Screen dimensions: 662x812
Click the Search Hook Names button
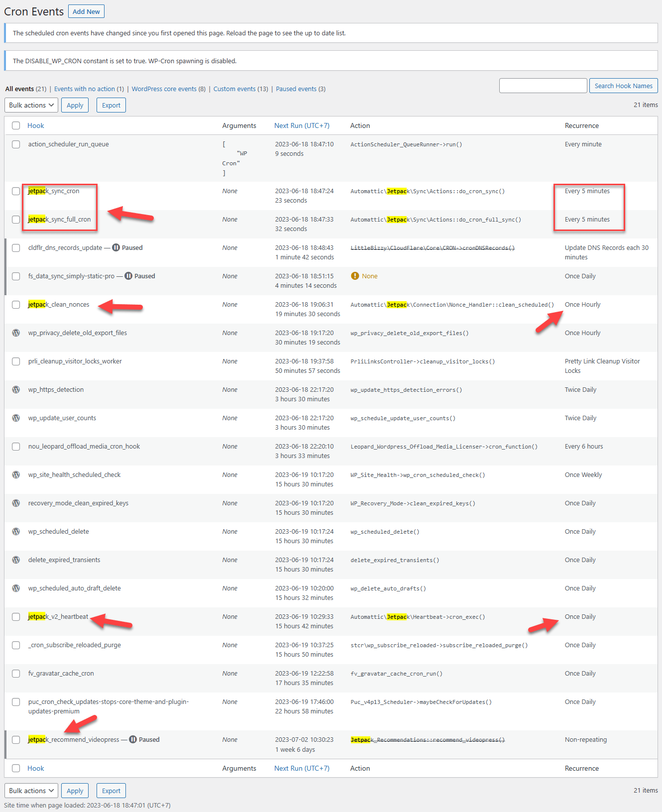[623, 86]
